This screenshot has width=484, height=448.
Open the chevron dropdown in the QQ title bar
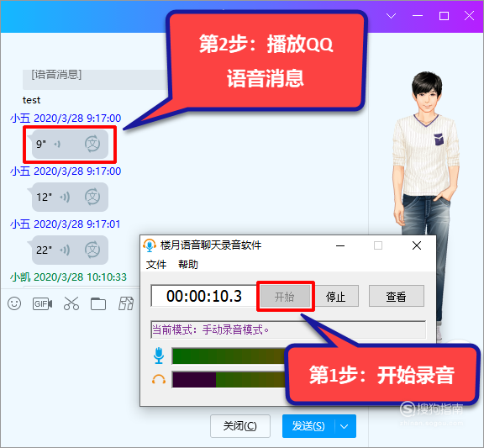(x=391, y=16)
